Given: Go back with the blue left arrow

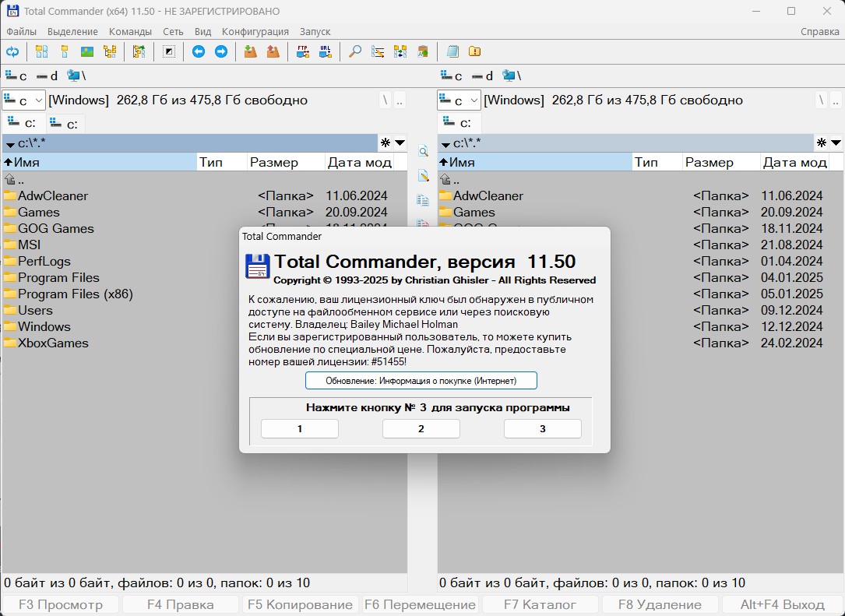Looking at the screenshot, I should (199, 51).
